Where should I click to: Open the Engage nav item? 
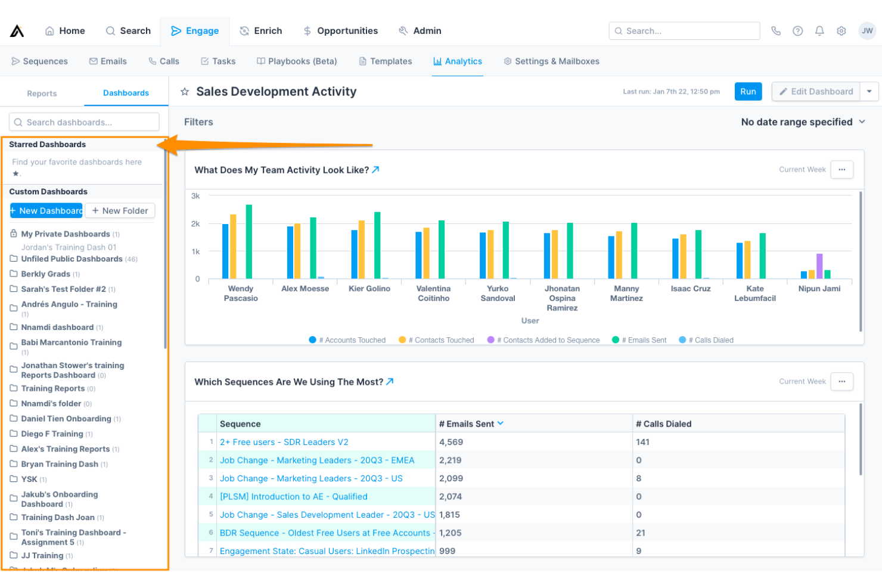pos(195,31)
